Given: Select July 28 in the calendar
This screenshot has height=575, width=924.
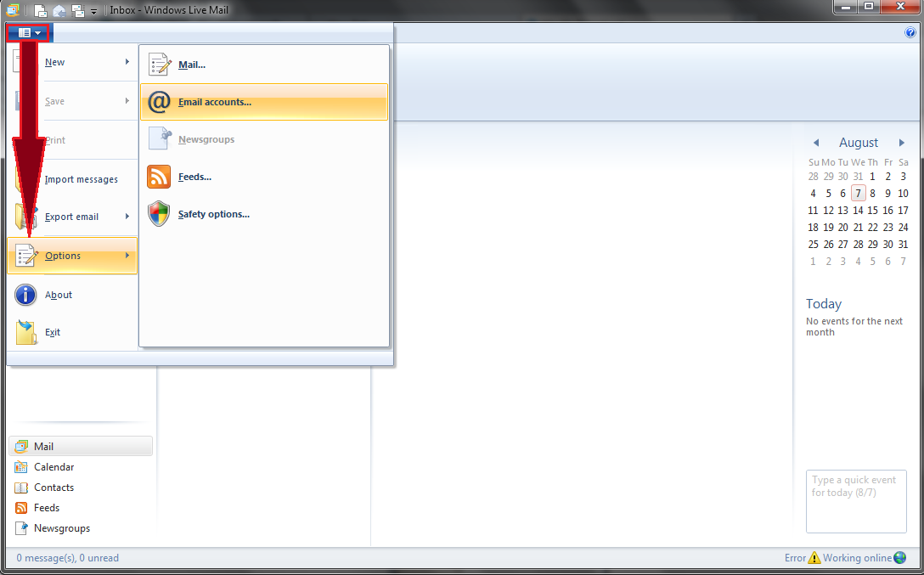Looking at the screenshot, I should point(814,176).
